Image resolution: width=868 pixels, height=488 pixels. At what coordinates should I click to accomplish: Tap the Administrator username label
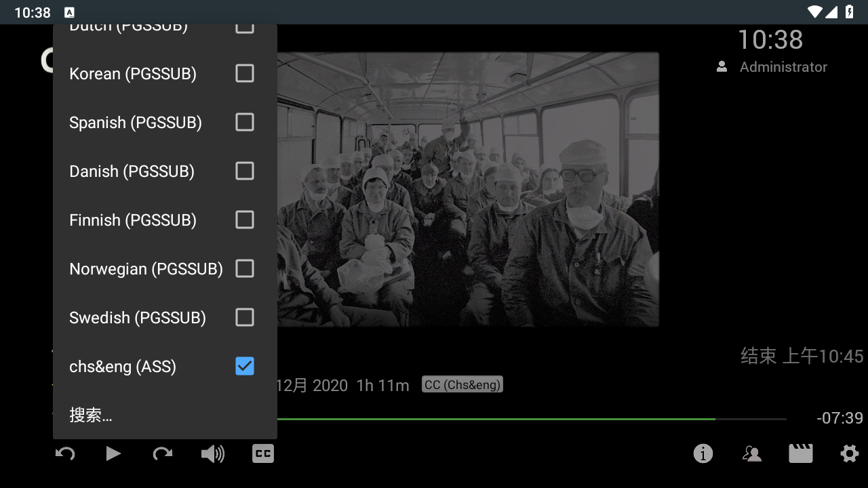click(x=783, y=67)
